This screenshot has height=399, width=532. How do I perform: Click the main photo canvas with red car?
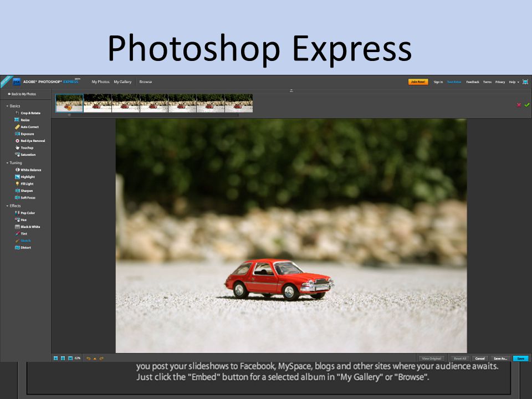(291, 236)
